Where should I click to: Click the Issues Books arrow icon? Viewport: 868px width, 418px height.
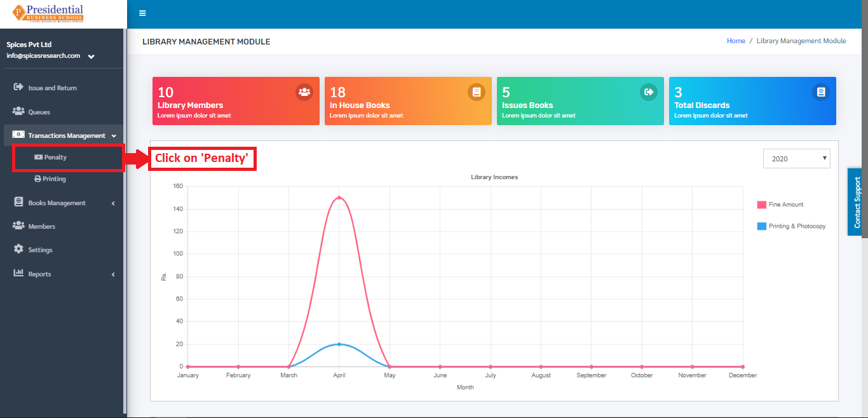coord(649,92)
